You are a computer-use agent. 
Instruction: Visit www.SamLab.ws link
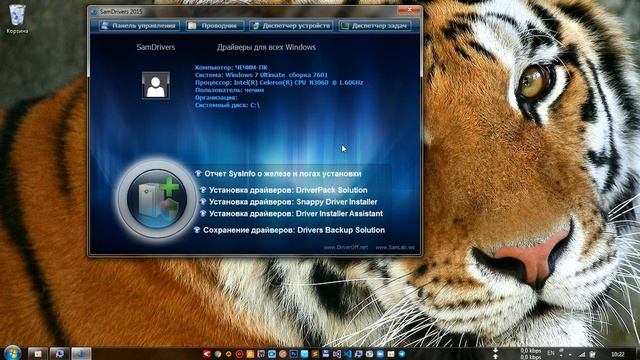click(x=395, y=247)
